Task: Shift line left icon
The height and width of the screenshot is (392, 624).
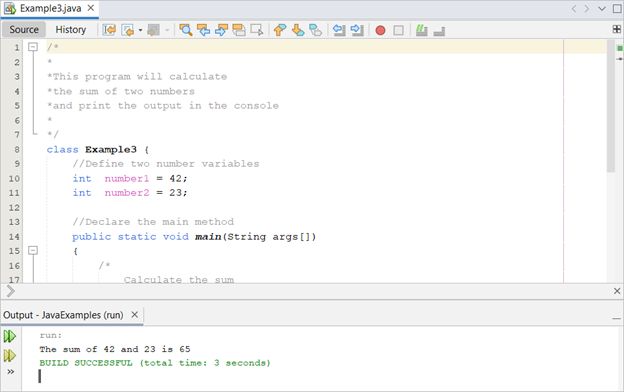Action: click(x=339, y=30)
